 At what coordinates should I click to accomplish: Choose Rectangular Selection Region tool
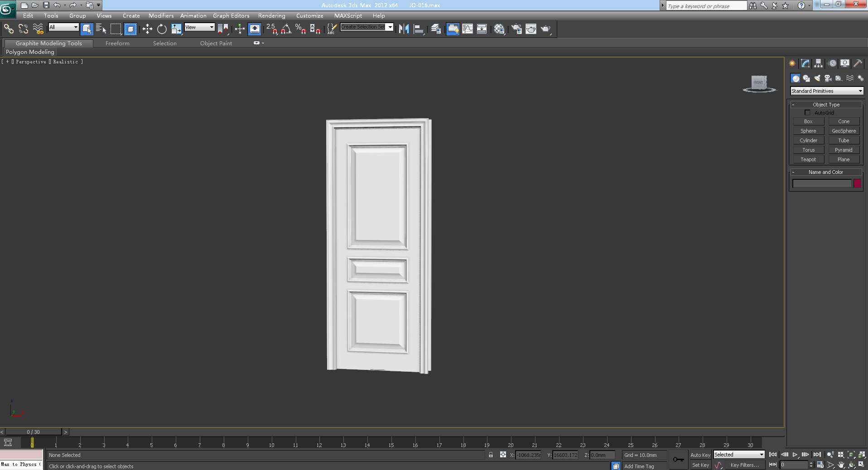tap(116, 29)
